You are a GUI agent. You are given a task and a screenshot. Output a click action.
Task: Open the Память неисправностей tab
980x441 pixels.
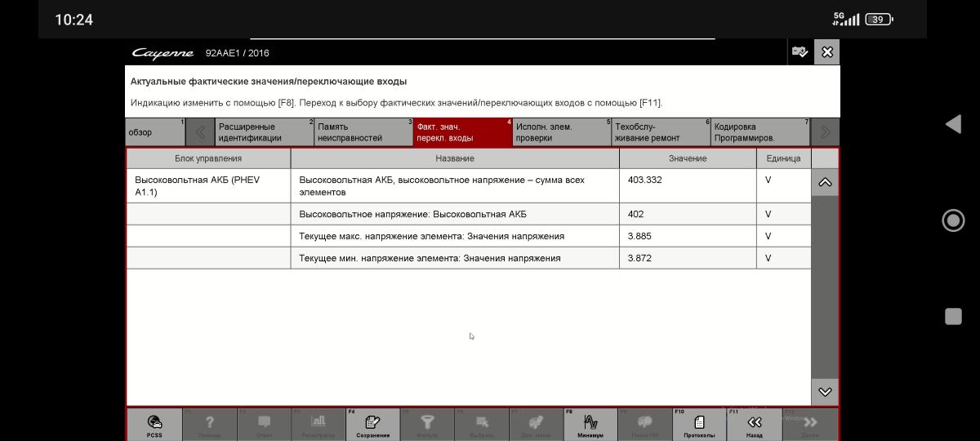363,132
